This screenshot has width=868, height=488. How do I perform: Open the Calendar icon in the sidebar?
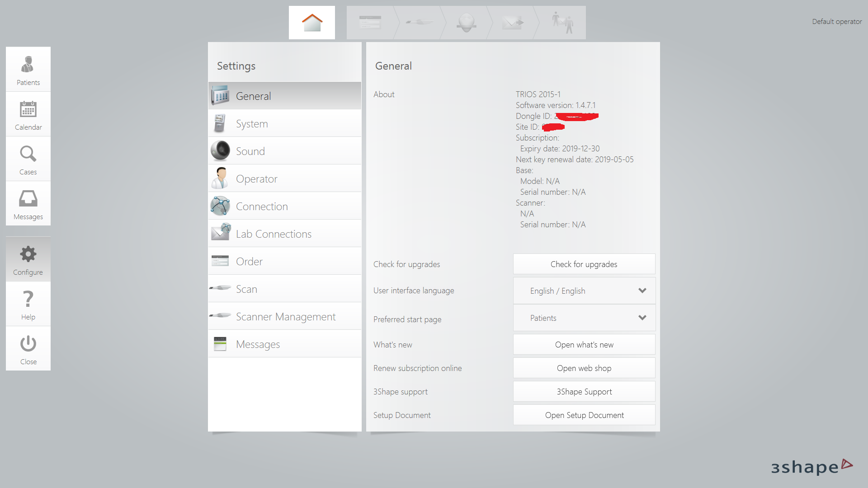[x=28, y=113]
